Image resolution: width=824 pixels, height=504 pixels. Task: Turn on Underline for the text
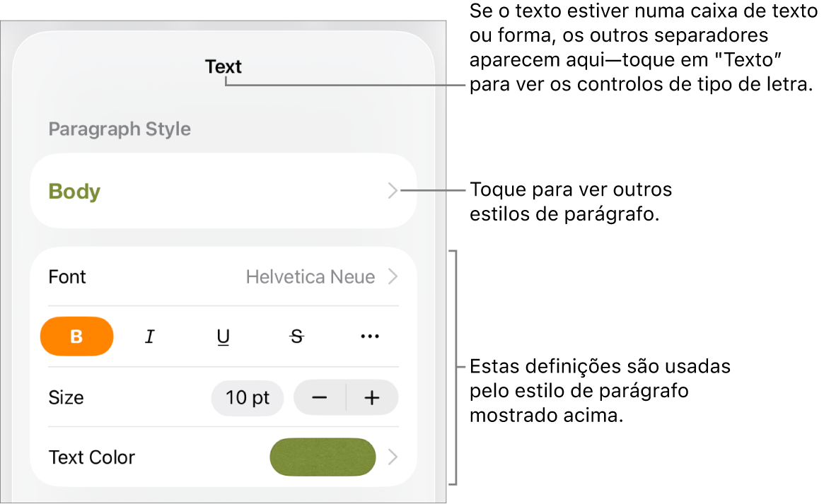tap(223, 336)
